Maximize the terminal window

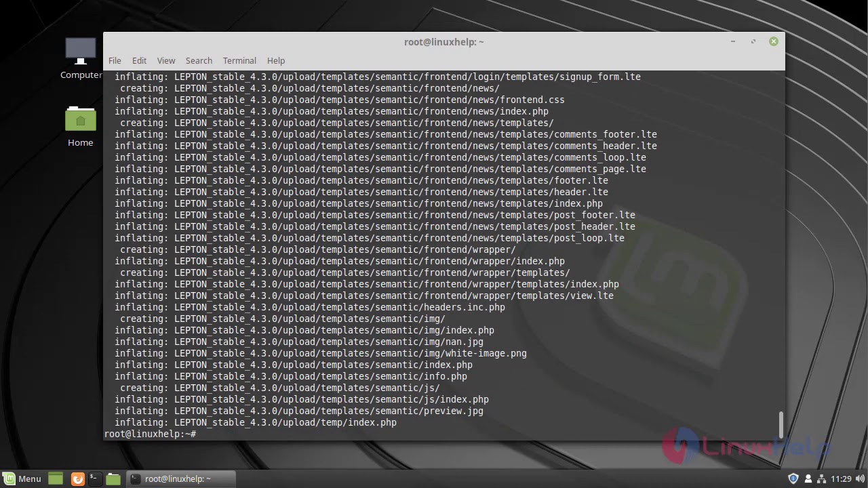coord(753,41)
